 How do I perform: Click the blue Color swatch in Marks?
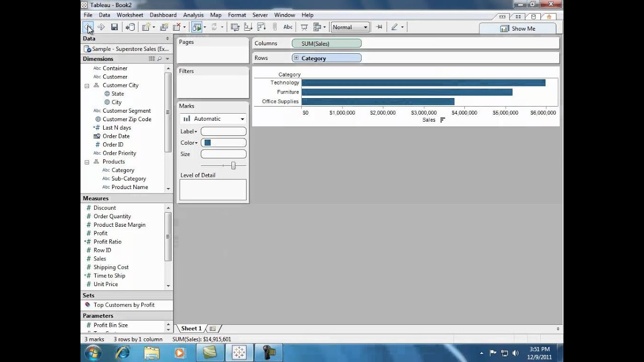(x=207, y=143)
